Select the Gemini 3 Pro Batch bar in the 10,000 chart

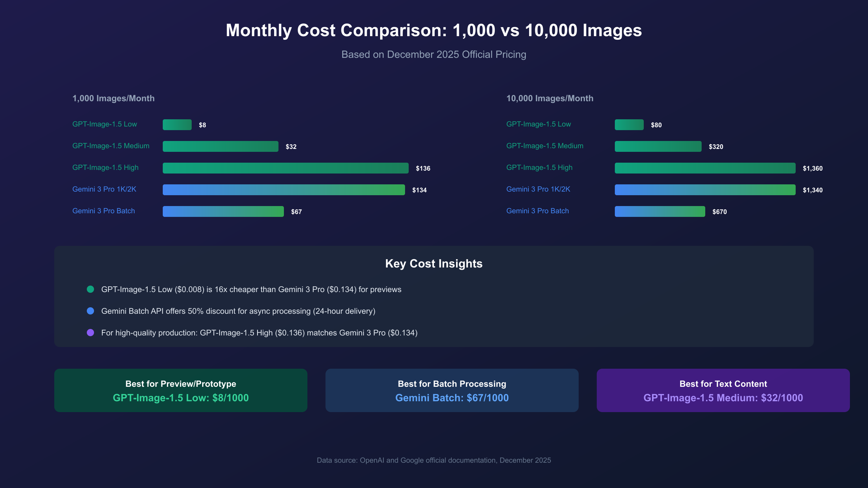pos(659,211)
